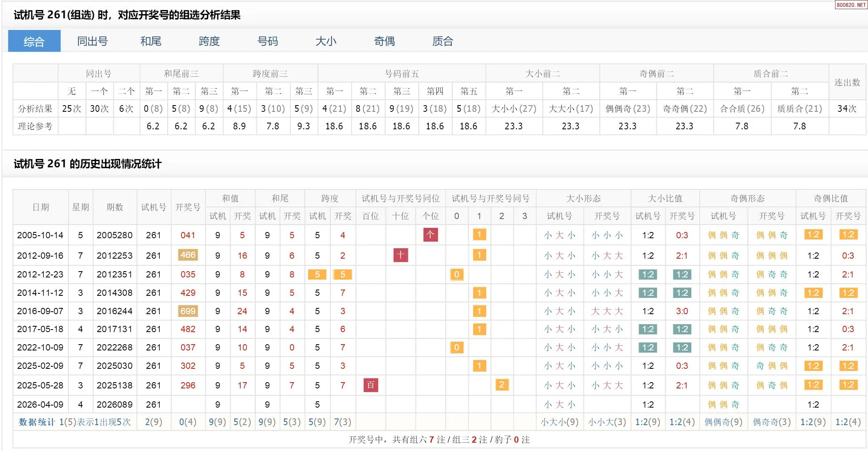Click the 连出数 column header
This screenshot has height=451, width=868.
pos(847,82)
